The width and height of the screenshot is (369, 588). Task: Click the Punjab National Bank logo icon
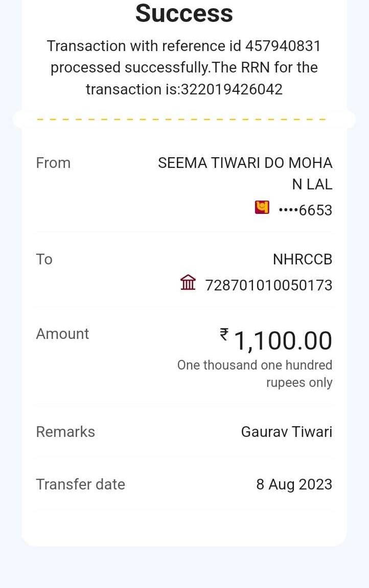(x=262, y=208)
